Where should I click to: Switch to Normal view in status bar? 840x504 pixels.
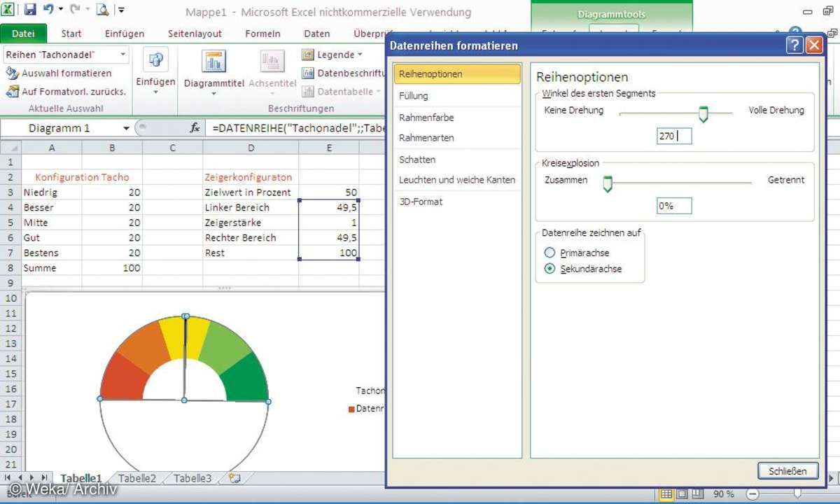[x=666, y=494]
